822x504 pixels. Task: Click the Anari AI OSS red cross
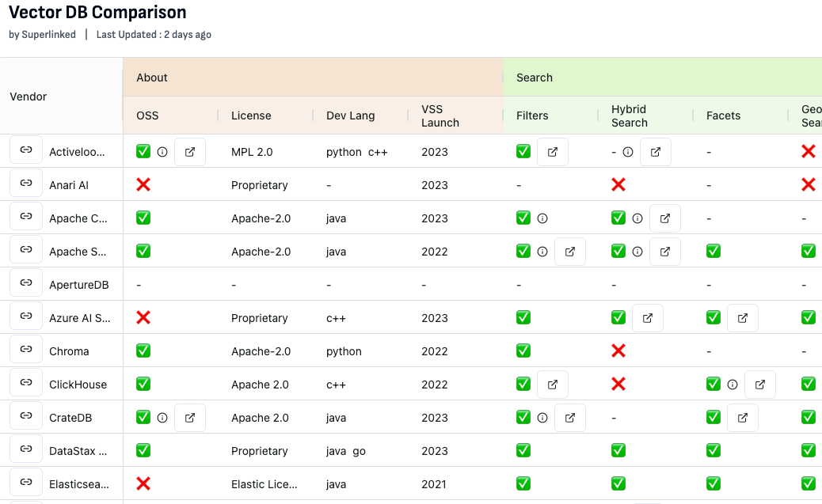pyautogui.click(x=143, y=184)
